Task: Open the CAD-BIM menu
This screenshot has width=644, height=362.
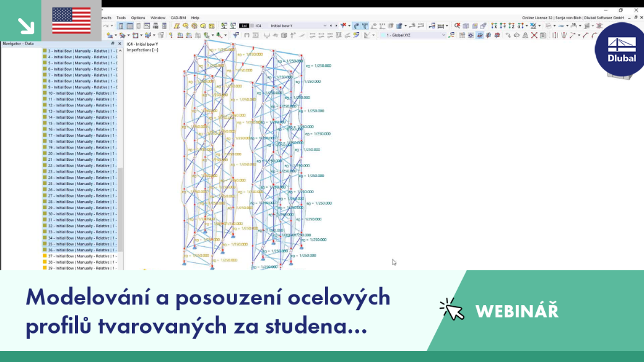Action: tap(178, 18)
